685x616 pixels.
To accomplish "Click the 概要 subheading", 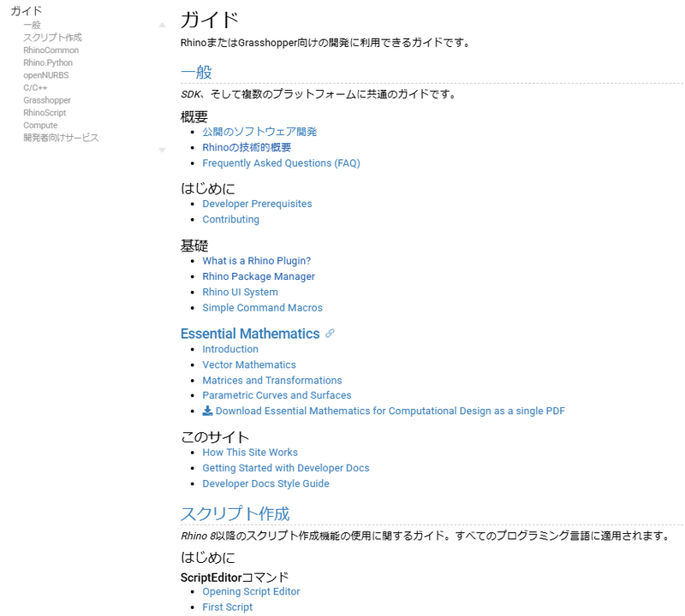I will [x=194, y=117].
